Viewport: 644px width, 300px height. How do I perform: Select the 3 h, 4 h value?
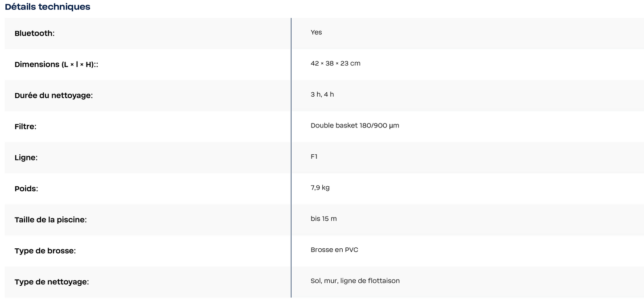click(x=322, y=95)
